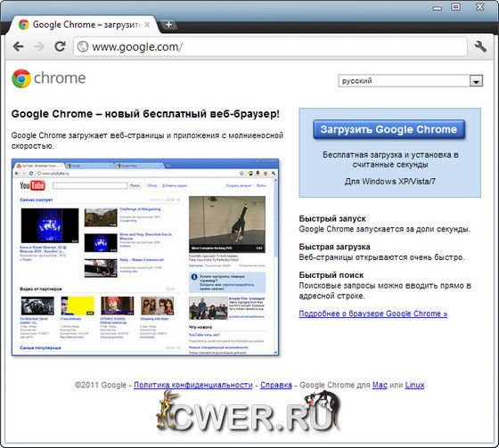The width and height of the screenshot is (499, 448).
Task: Click the Быстрая загрузка heading
Action: (x=334, y=247)
